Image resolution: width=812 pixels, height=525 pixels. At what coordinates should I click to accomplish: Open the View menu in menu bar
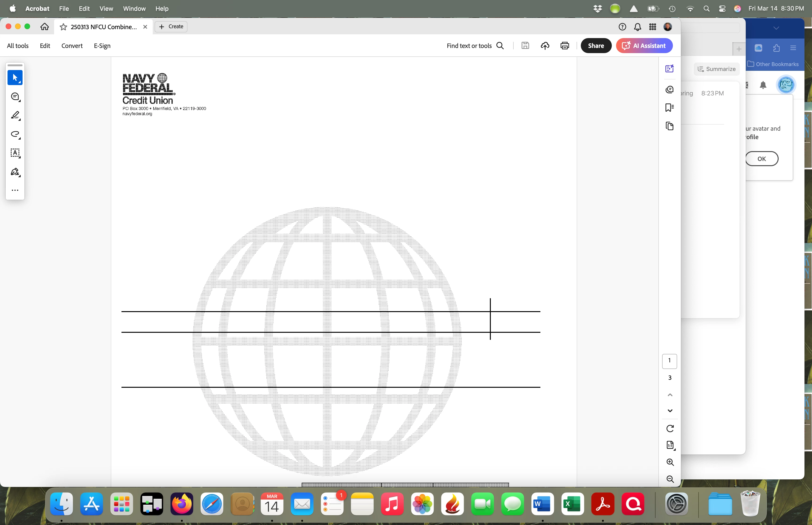pyautogui.click(x=106, y=8)
